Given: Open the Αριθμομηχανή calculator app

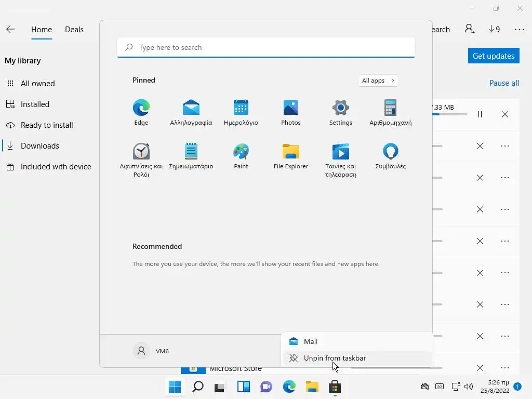Looking at the screenshot, I should (x=391, y=112).
